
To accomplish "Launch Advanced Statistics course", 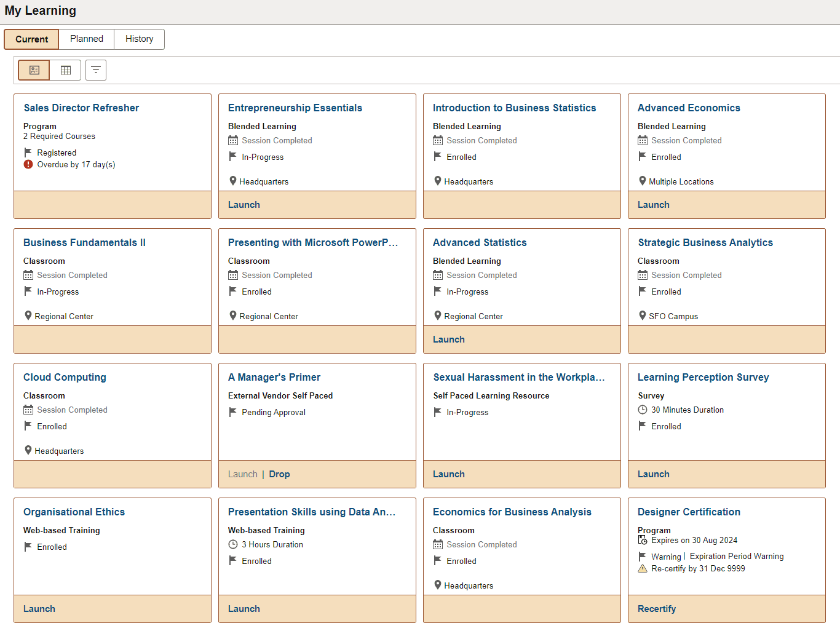I will 448,339.
